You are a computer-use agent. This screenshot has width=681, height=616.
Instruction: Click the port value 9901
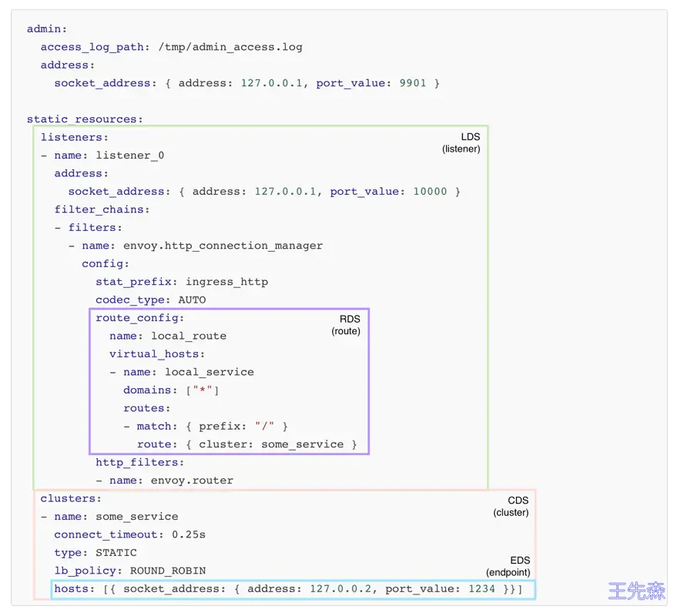(x=413, y=83)
